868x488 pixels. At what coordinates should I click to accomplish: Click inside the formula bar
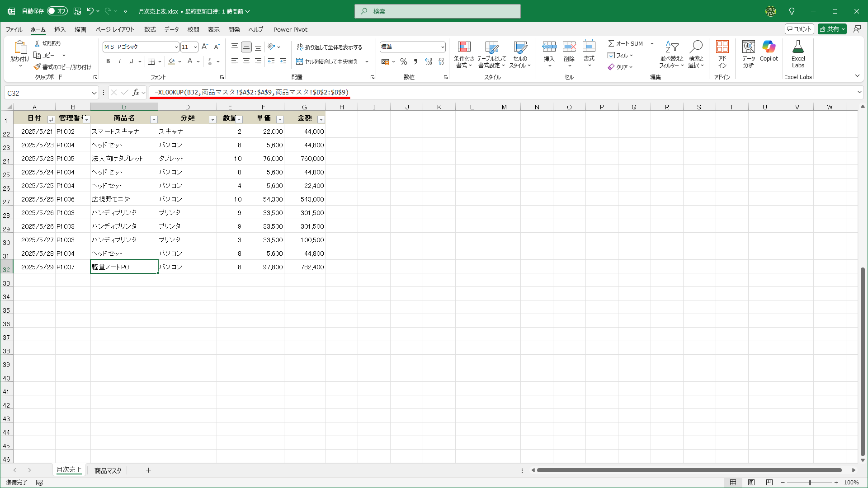tap(362, 93)
